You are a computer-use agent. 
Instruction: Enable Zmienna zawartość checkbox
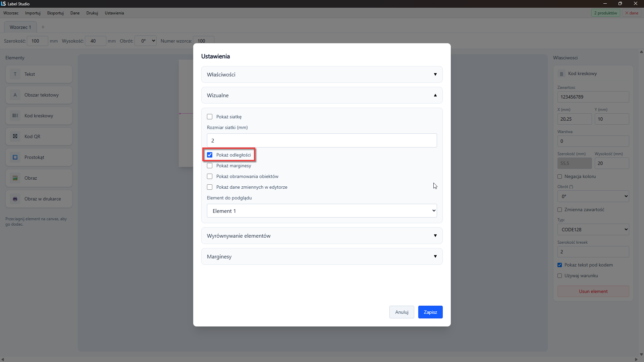559,209
